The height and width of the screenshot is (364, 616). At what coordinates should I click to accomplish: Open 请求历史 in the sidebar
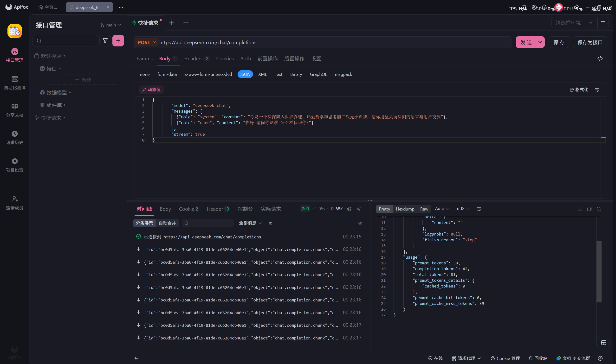[x=14, y=138]
